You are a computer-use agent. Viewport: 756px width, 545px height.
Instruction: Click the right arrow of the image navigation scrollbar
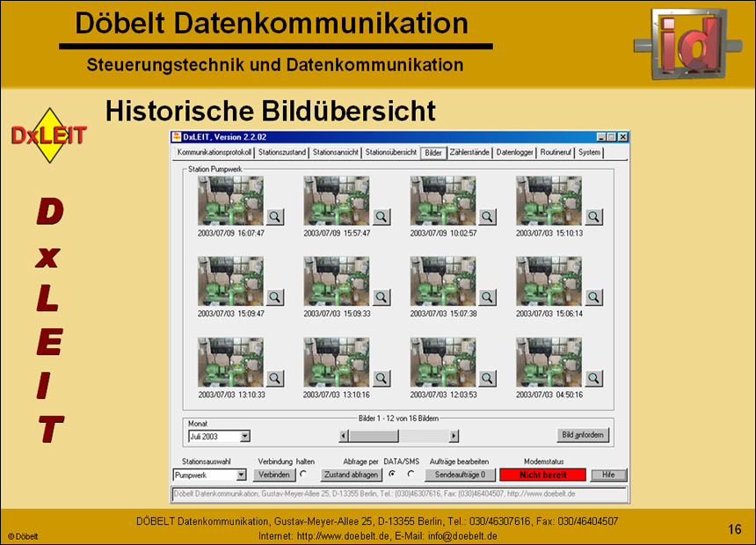456,436
